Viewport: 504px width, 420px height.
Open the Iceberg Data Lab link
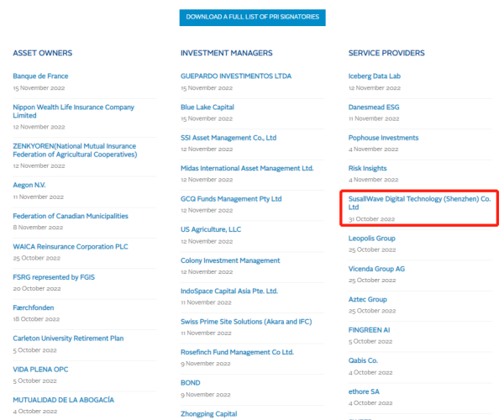pos(375,76)
